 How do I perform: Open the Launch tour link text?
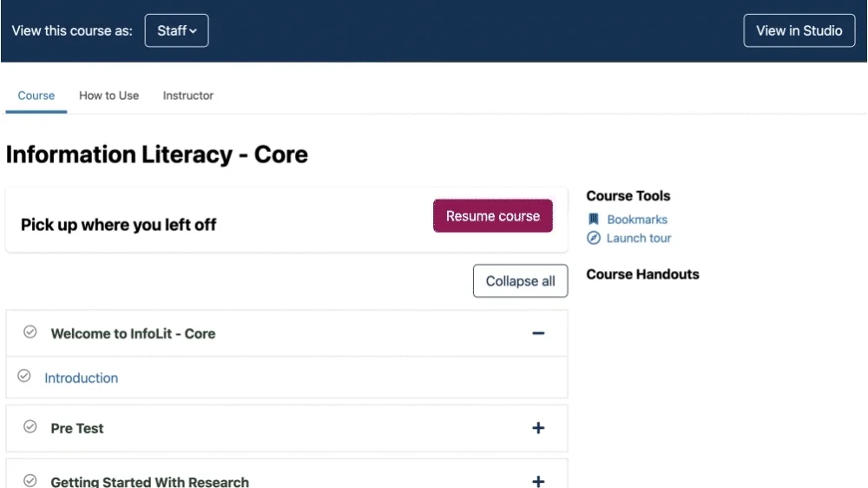point(639,238)
